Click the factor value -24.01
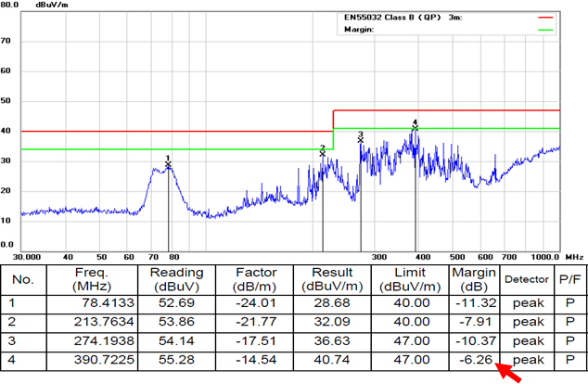 point(256,302)
